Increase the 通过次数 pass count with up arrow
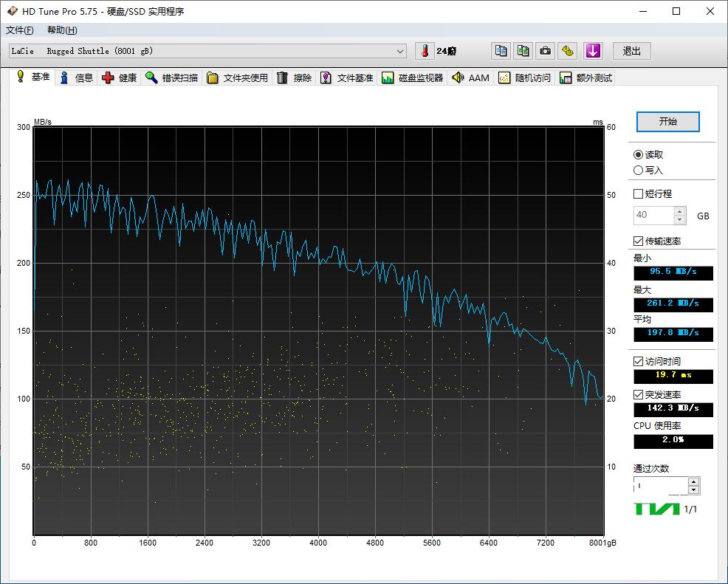This screenshot has width=728, height=584. pyautogui.click(x=693, y=482)
